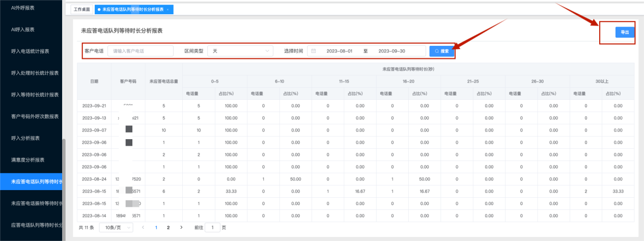Close the 未应答电话队列等待时长分析报表 tab
Image resolution: width=644 pixels, height=241 pixels.
pos(167,10)
